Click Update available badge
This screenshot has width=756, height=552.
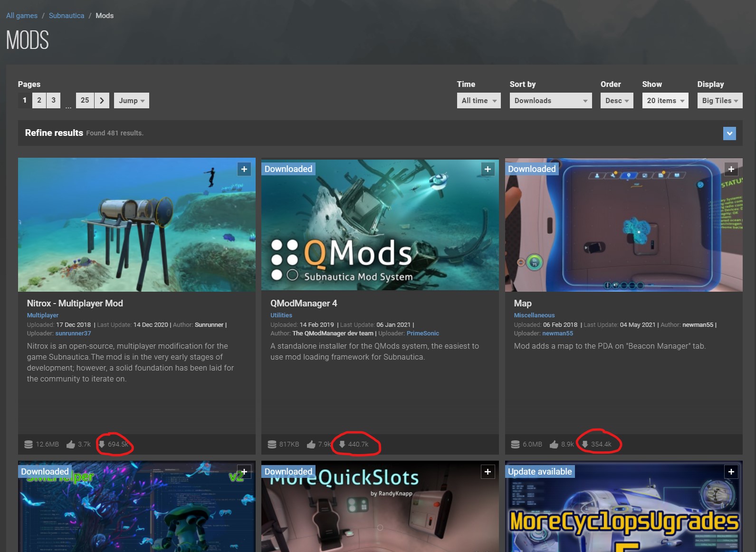tap(540, 471)
